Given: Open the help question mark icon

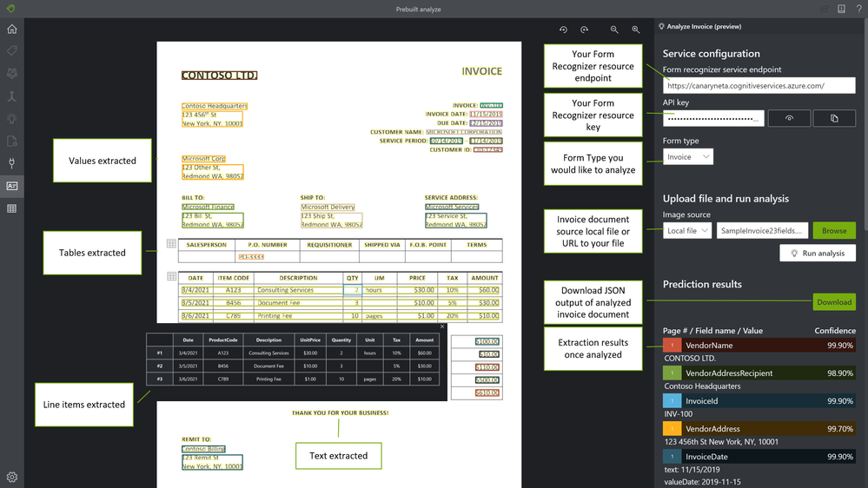Looking at the screenshot, I should [x=858, y=9].
